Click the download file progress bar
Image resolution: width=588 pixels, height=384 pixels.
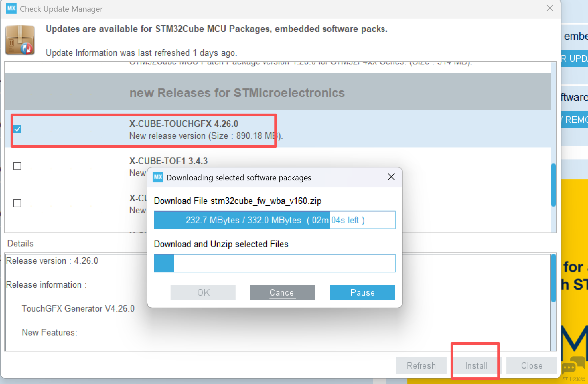pyautogui.click(x=275, y=220)
